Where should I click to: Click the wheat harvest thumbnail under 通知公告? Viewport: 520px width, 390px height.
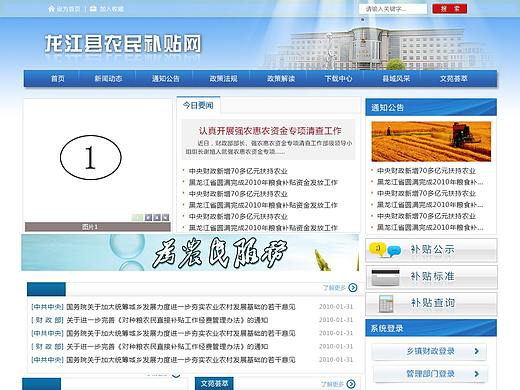[x=431, y=141]
